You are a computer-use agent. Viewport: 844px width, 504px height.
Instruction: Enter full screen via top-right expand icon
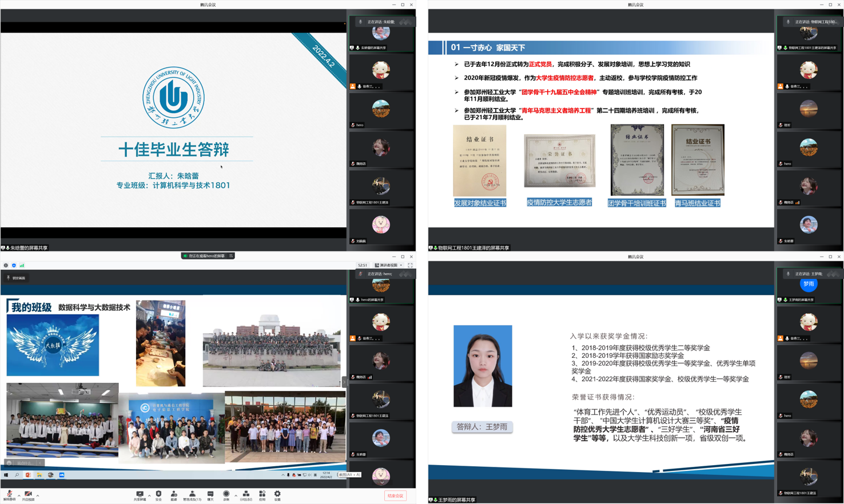tap(410, 265)
